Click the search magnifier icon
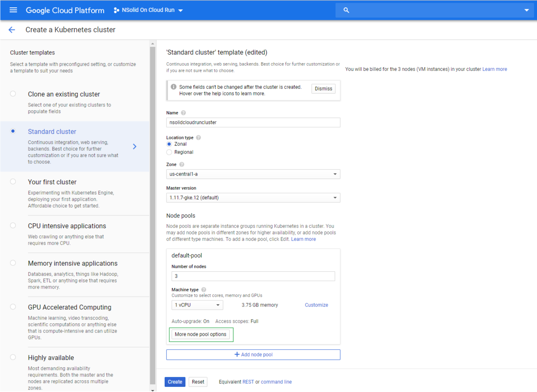Viewport: 537px width, 392px height. point(346,10)
